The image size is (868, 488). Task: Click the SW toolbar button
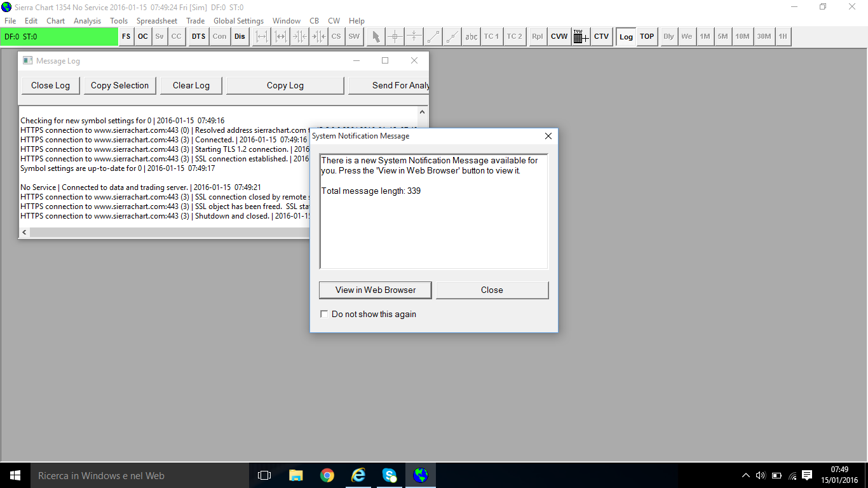click(x=354, y=36)
